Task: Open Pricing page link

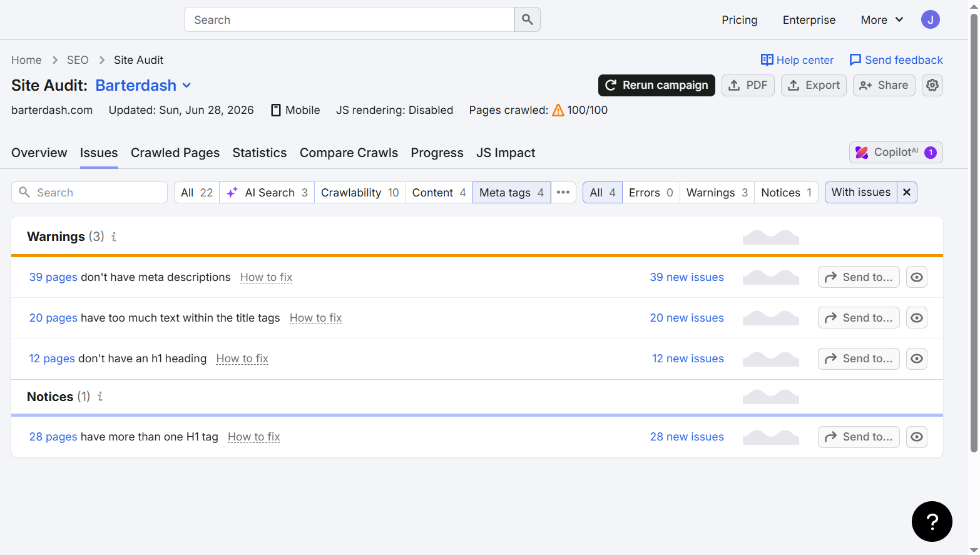Action: pyautogui.click(x=739, y=20)
